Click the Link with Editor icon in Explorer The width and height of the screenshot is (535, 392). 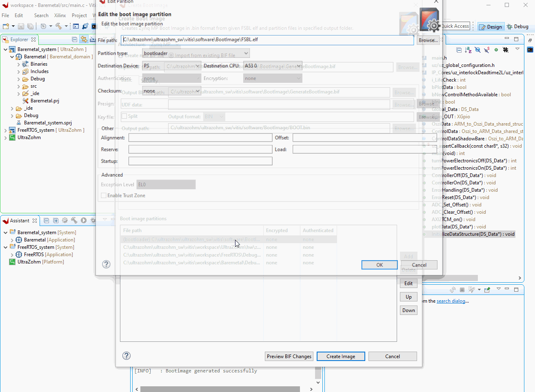pos(84,40)
